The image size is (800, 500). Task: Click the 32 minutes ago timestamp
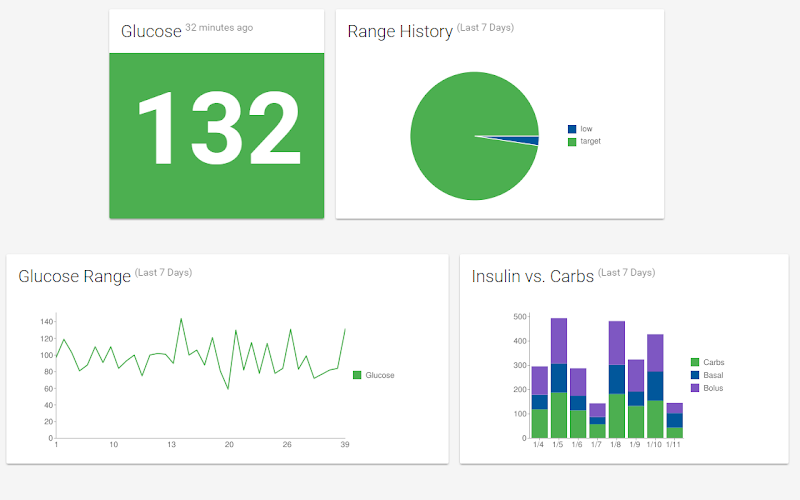pyautogui.click(x=219, y=28)
